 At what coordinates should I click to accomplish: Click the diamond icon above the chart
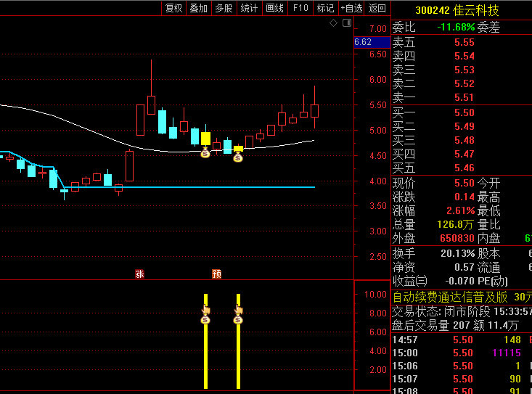pyautogui.click(x=334, y=23)
